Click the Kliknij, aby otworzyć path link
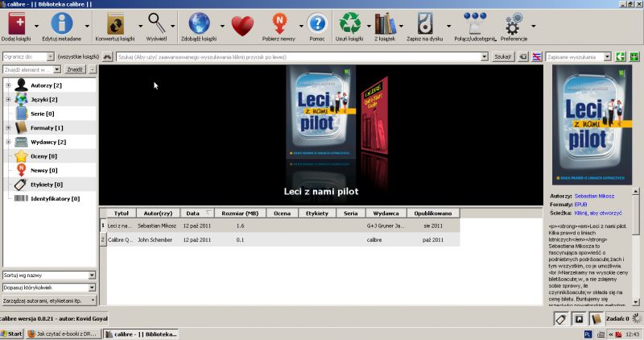This screenshot has width=644, height=340. [597, 213]
